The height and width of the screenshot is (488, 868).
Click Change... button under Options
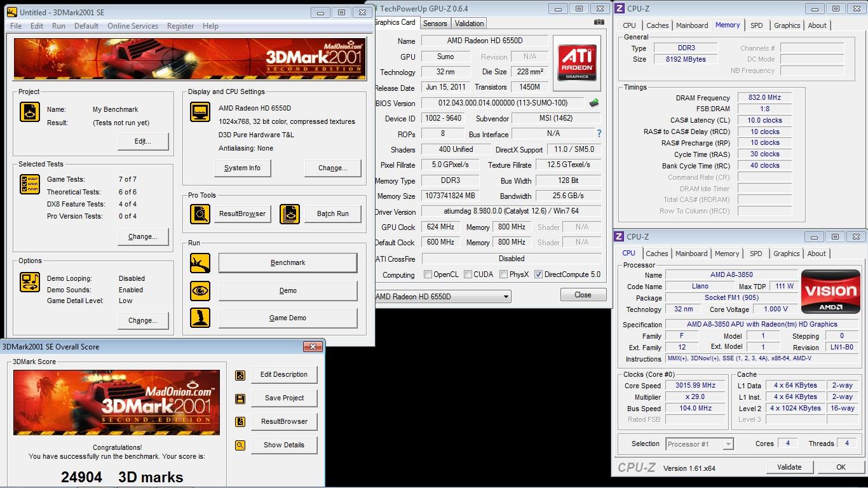pos(143,320)
